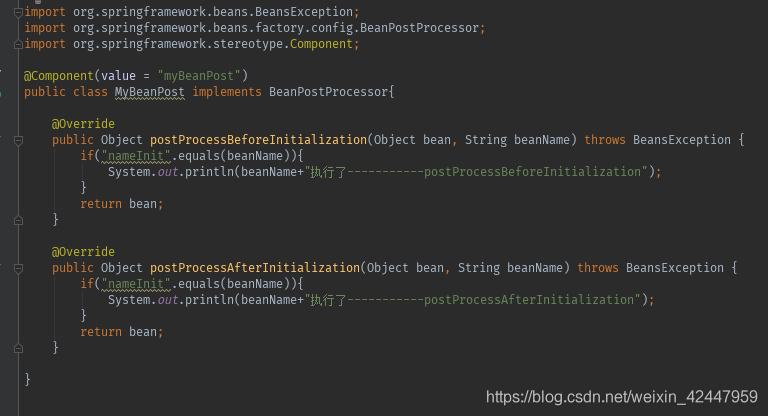This screenshot has height=416, width=768.
Task: Click gutter icon beside @Component annotation
Action: coord(3,76)
